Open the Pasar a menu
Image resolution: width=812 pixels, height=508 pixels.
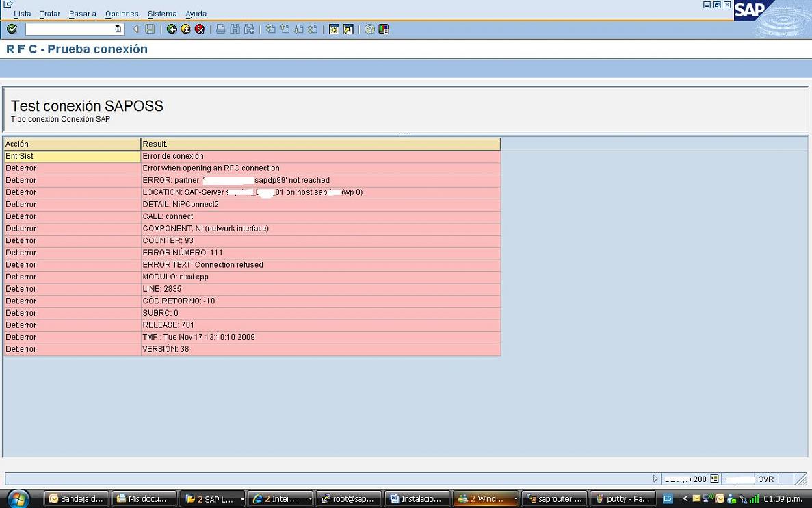[82, 14]
